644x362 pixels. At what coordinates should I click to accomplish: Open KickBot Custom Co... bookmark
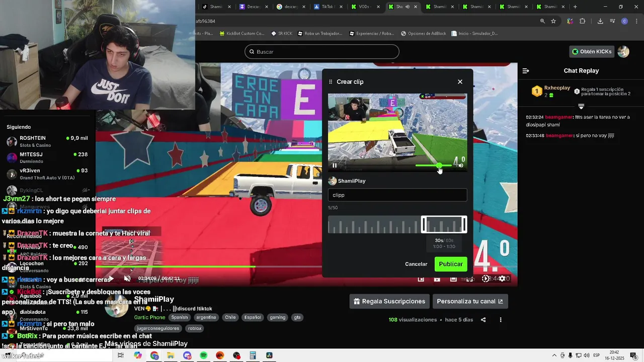[242, 34]
